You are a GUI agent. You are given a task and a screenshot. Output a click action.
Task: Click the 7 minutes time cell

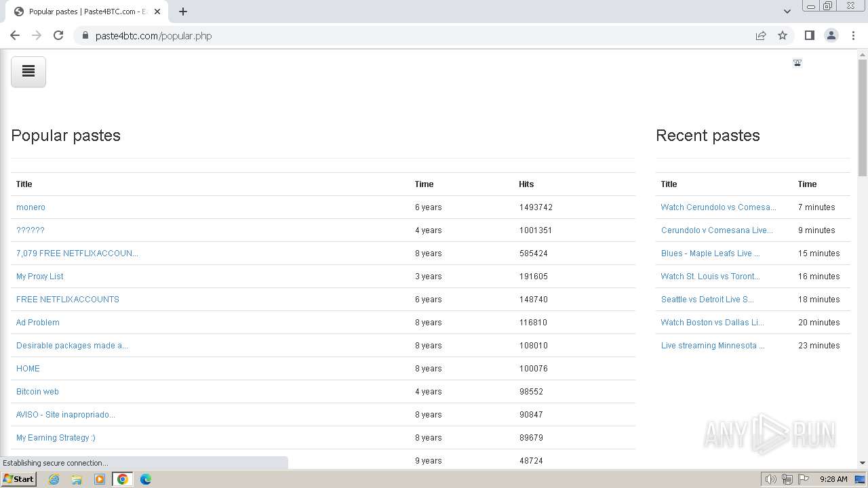[x=816, y=207]
